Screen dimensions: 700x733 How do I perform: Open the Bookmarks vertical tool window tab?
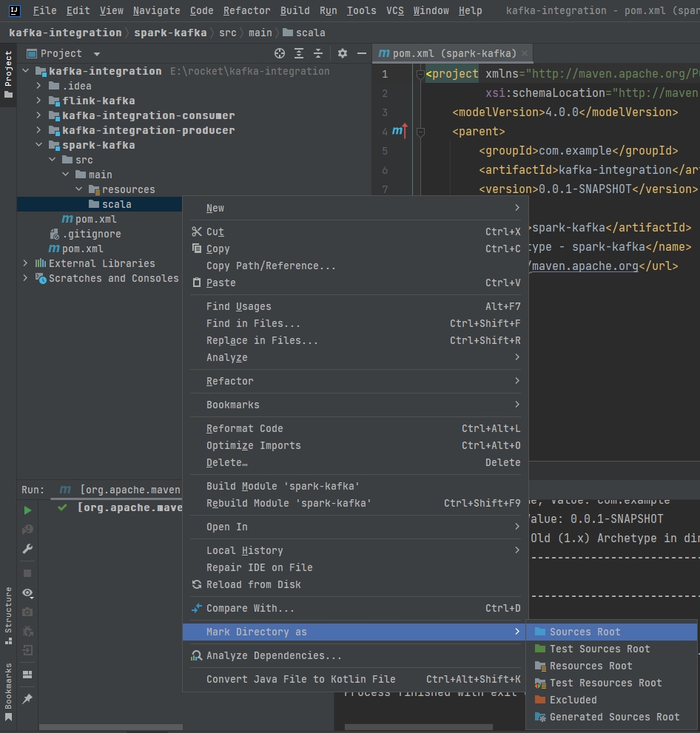click(x=8, y=692)
